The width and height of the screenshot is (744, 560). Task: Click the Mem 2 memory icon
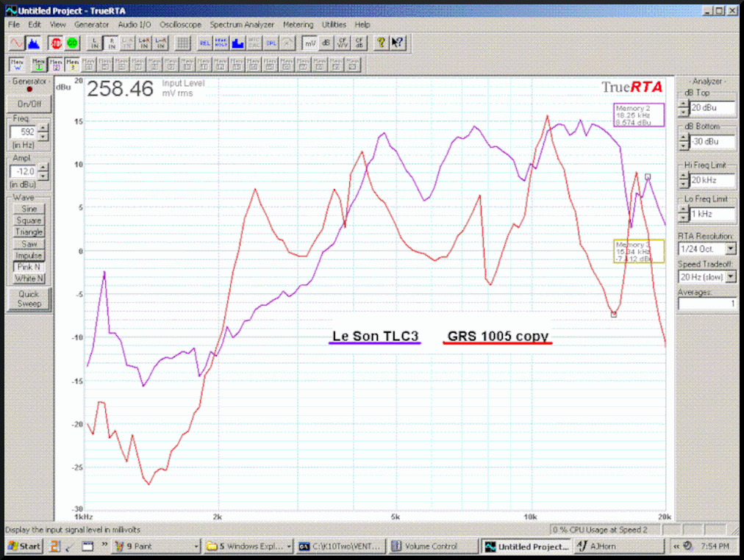[x=56, y=65]
